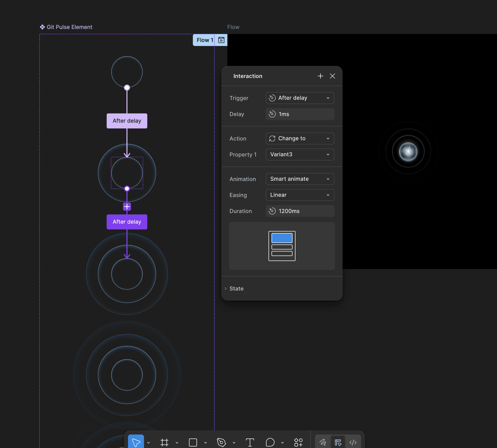Image resolution: width=497 pixels, height=448 pixels.
Task: Switch to Draw mode
Action: click(x=323, y=442)
